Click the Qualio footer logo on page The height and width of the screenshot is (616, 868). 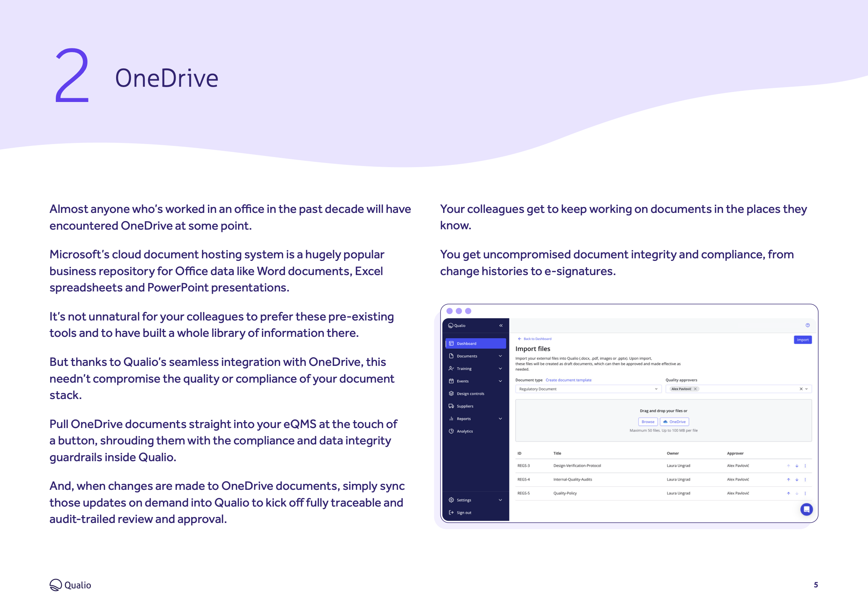(x=70, y=585)
